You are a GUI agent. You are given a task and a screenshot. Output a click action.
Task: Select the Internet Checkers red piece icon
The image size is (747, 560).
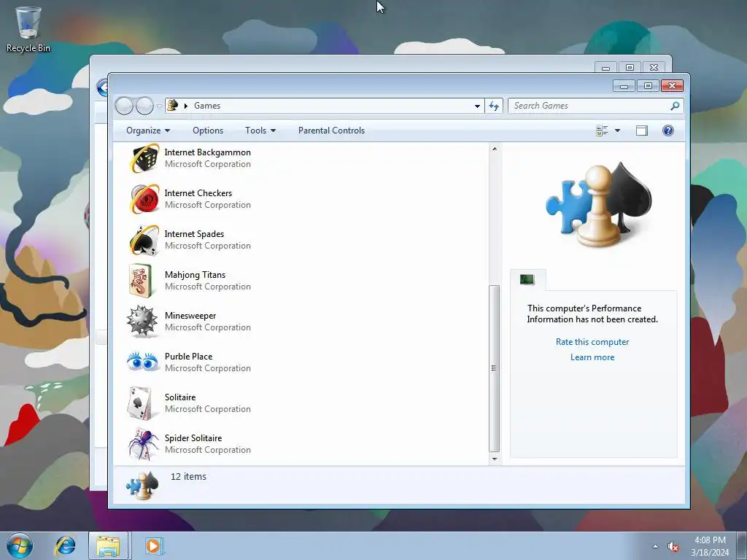[144, 199]
